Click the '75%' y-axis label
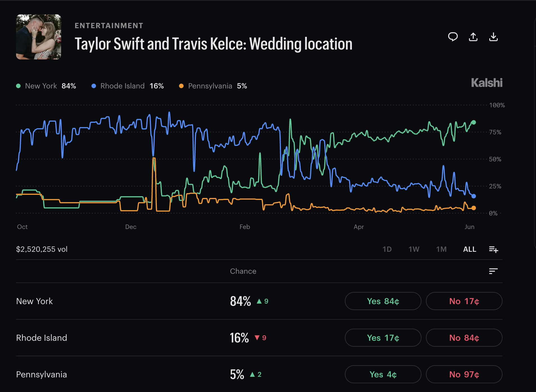The image size is (536, 392). pyautogui.click(x=495, y=132)
